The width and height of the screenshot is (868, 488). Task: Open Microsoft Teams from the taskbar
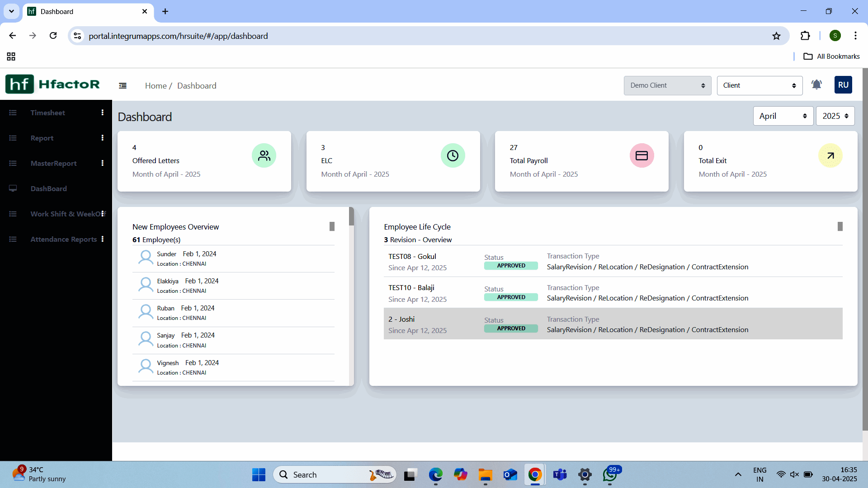(x=560, y=475)
